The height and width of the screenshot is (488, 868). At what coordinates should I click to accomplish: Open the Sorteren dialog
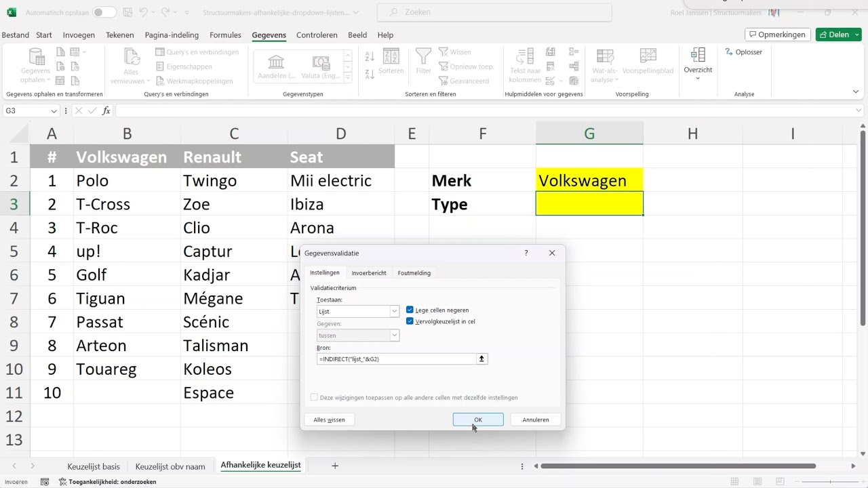(x=391, y=61)
